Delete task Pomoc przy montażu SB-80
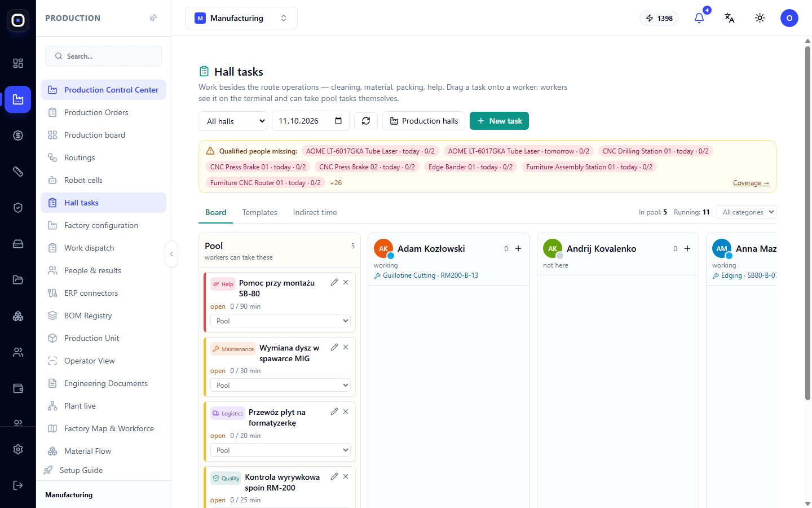Viewport: 812px width, 508px height. (x=346, y=282)
